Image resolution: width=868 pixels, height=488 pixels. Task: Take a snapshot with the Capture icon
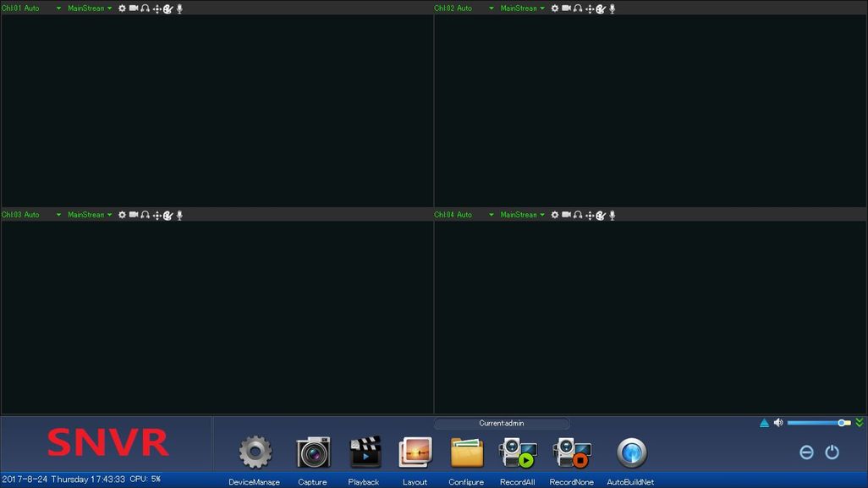click(312, 452)
